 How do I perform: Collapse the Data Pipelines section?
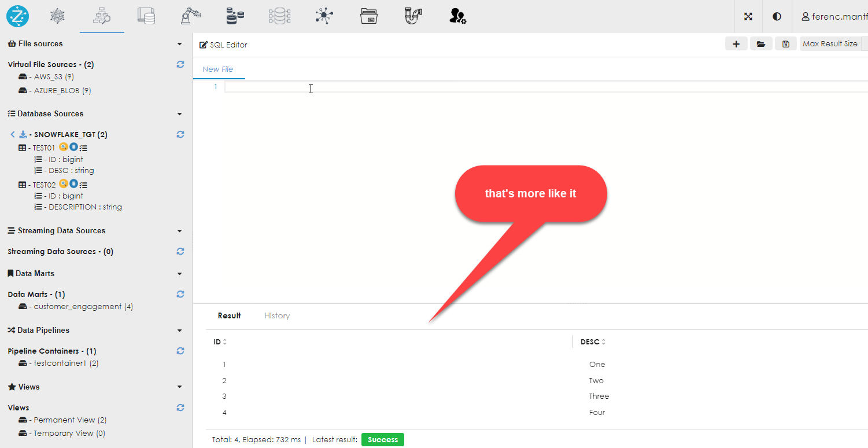click(180, 331)
